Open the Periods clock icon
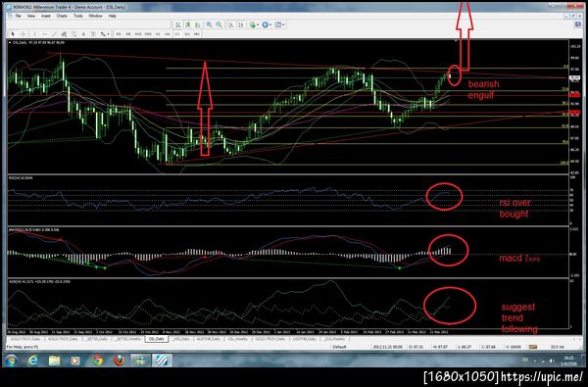 point(265,24)
